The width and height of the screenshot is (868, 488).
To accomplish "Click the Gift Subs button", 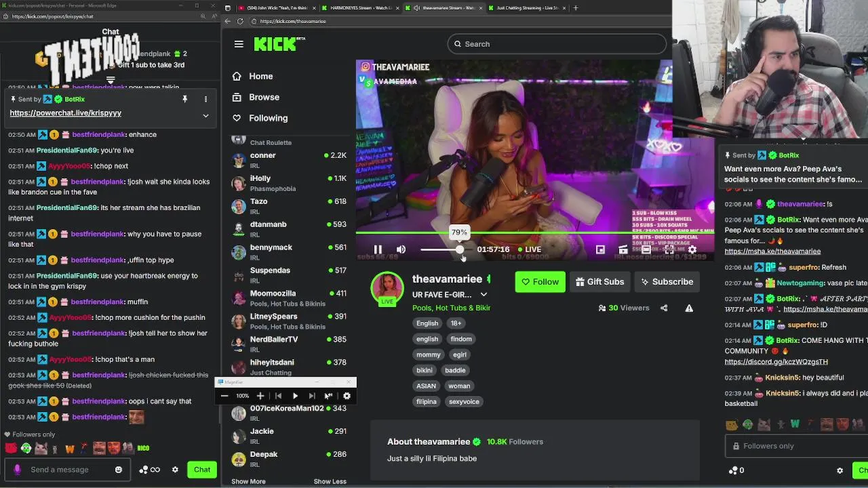I will coord(599,282).
